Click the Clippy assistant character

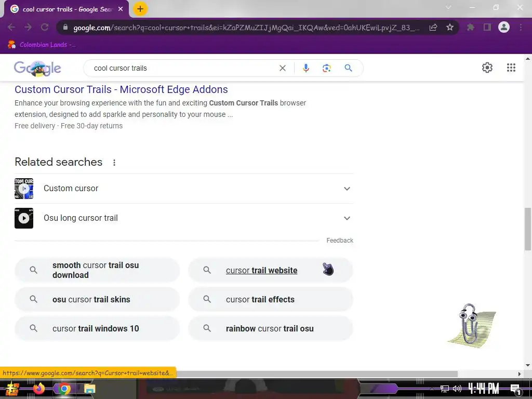(471, 325)
